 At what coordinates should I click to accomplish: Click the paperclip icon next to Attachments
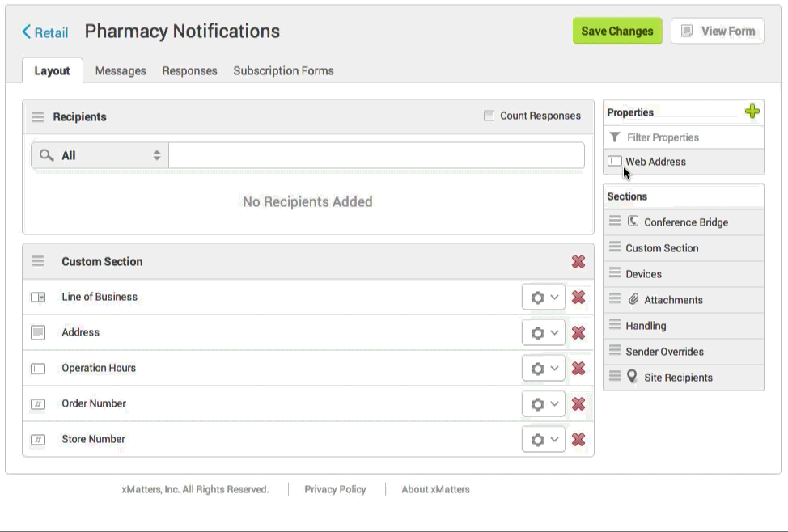pos(633,299)
